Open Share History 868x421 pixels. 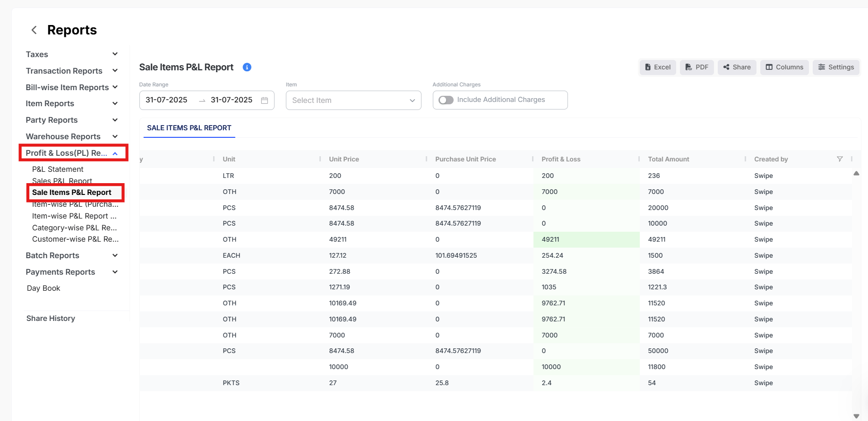51,319
